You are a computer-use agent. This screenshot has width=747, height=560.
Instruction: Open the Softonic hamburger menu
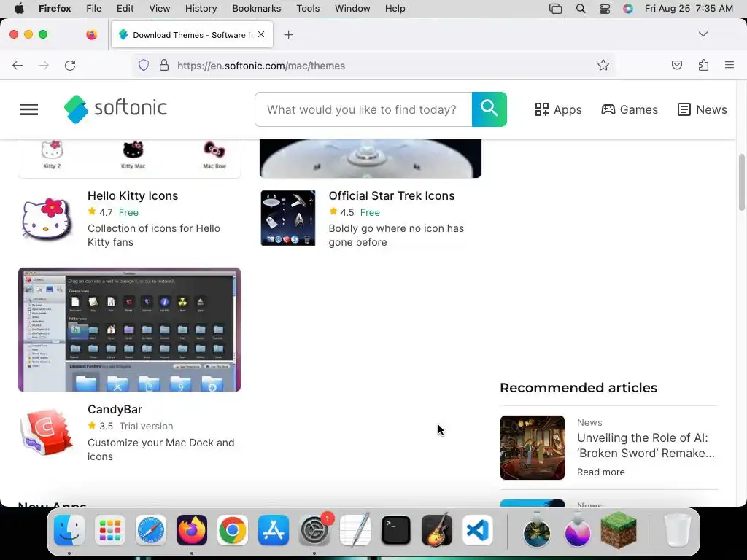(29, 109)
